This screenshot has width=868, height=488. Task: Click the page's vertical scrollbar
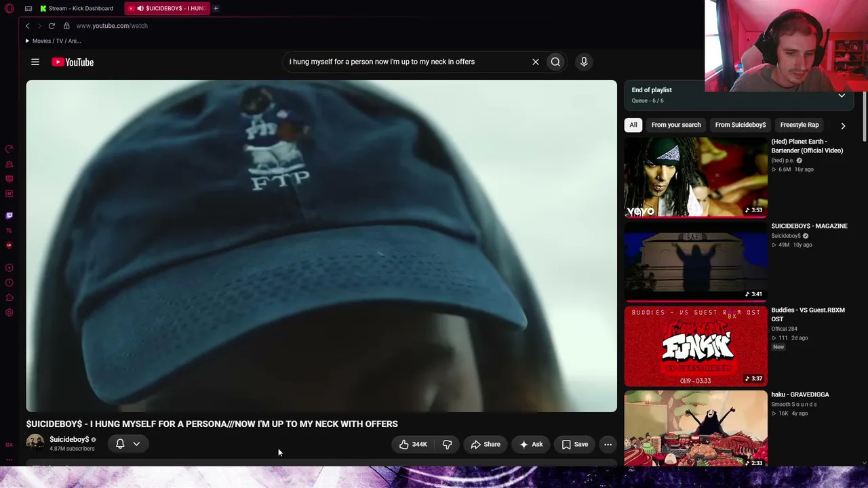coord(864,117)
